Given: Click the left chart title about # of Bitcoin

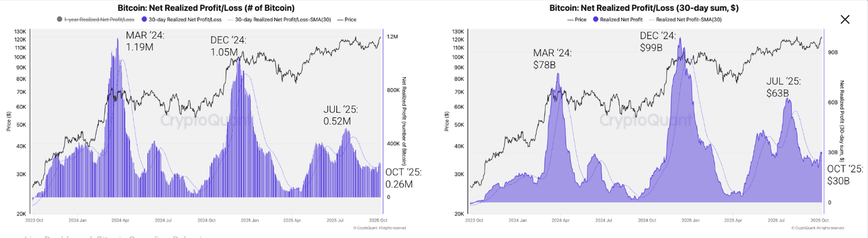Looking at the screenshot, I should click(206, 8).
